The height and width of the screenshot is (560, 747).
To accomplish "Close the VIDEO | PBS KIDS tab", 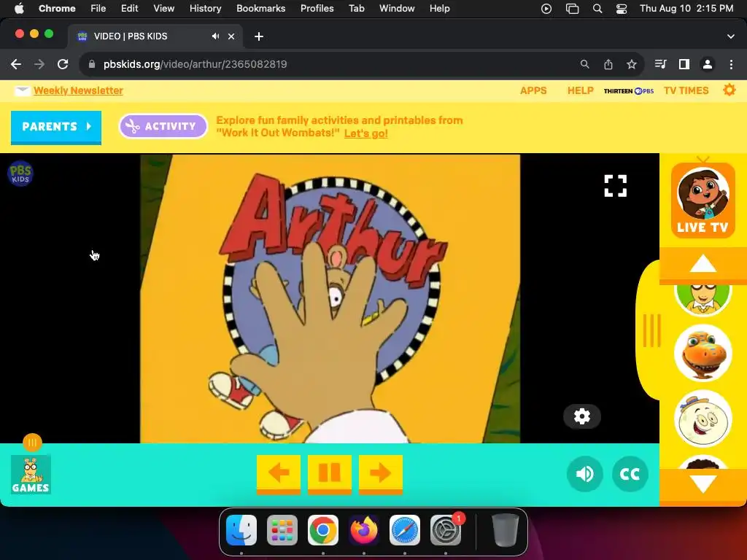I will pos(231,36).
